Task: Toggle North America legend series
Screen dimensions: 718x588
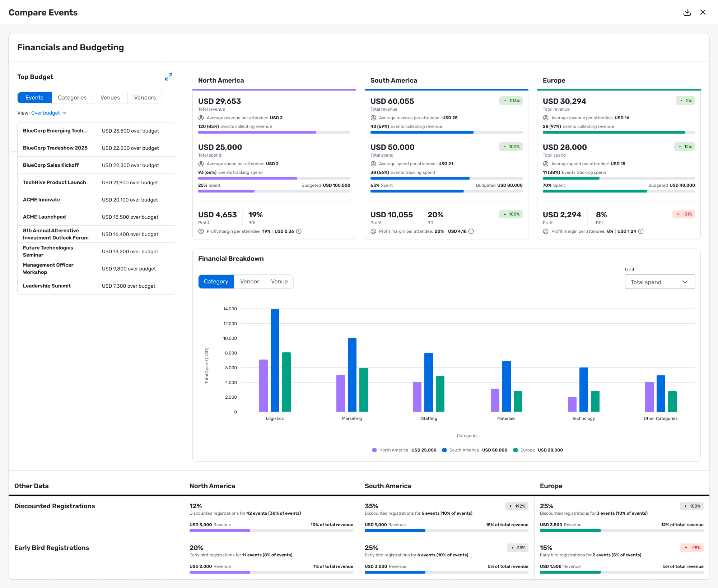Action: tap(393, 450)
